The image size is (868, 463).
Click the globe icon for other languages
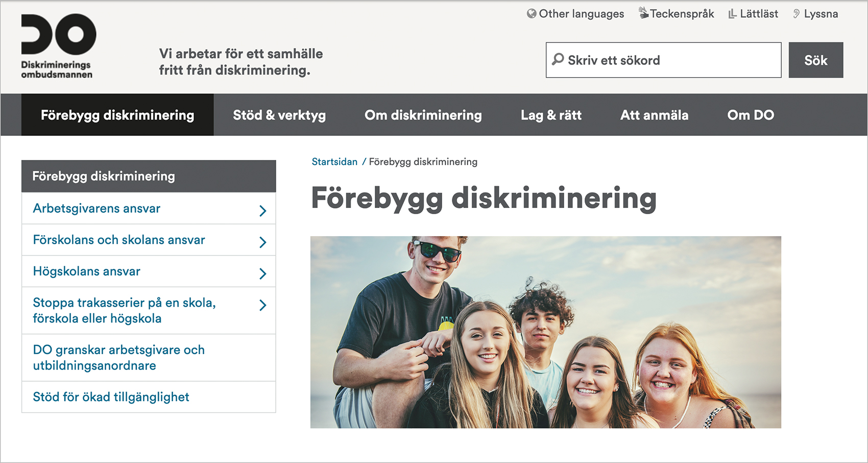coord(532,14)
